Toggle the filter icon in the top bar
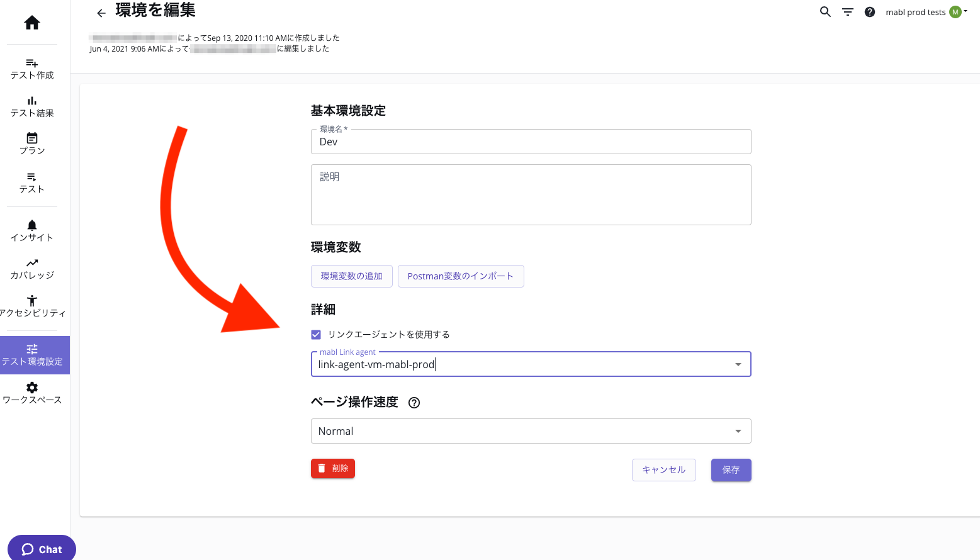This screenshot has width=980, height=560. 847,11
